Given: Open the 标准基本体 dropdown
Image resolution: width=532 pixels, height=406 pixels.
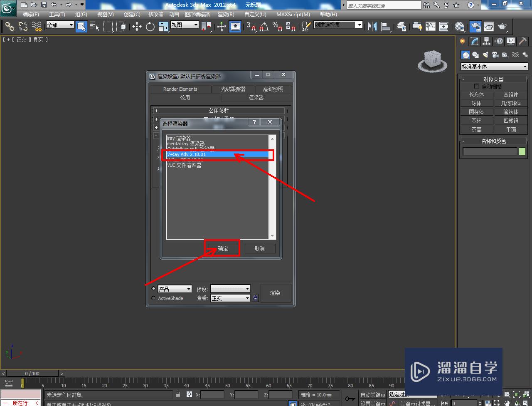Looking at the screenshot, I should (494, 67).
